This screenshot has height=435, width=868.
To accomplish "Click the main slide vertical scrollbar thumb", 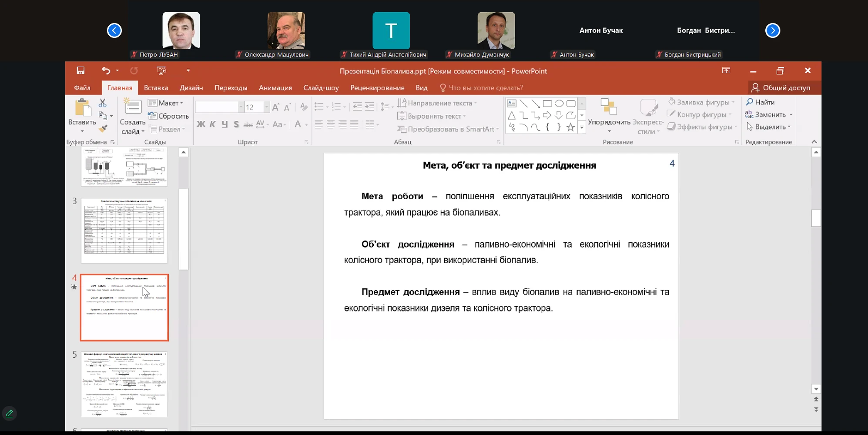I will [816, 218].
